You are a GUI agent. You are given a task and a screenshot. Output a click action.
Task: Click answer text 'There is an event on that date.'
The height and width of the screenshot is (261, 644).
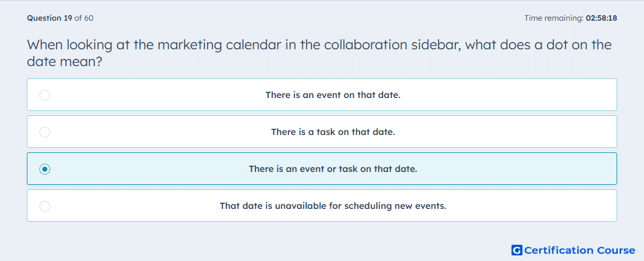pyautogui.click(x=333, y=95)
